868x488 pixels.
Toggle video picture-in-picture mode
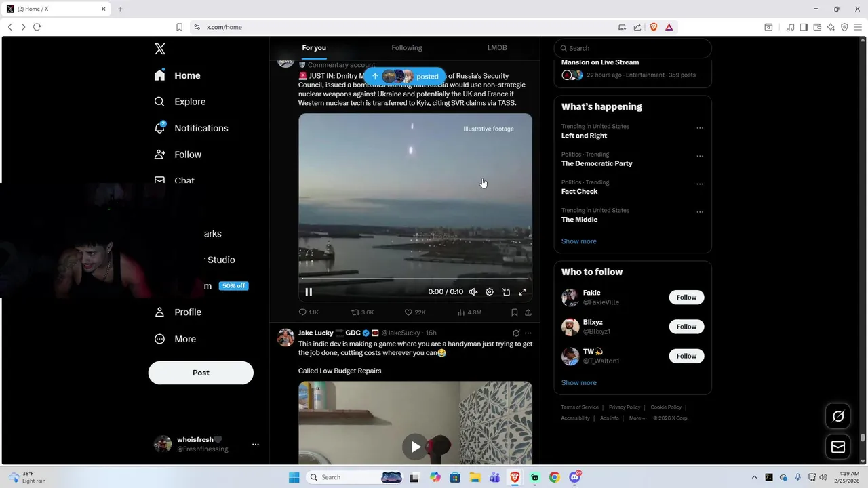point(506,292)
